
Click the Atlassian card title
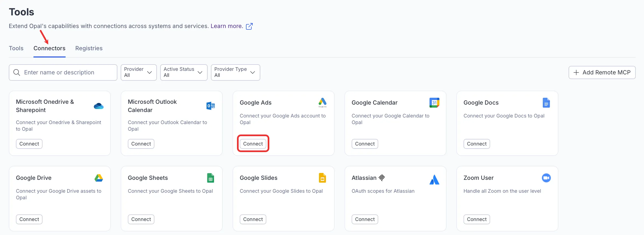(x=364, y=178)
